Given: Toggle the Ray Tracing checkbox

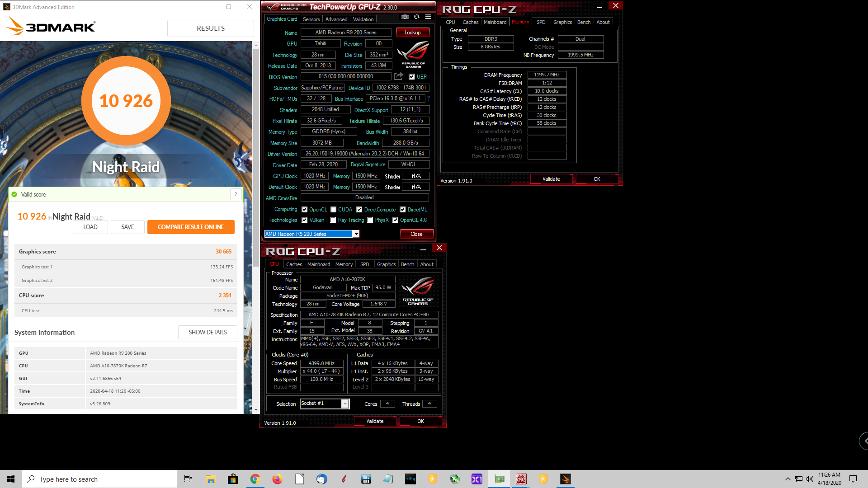Looking at the screenshot, I should point(333,220).
